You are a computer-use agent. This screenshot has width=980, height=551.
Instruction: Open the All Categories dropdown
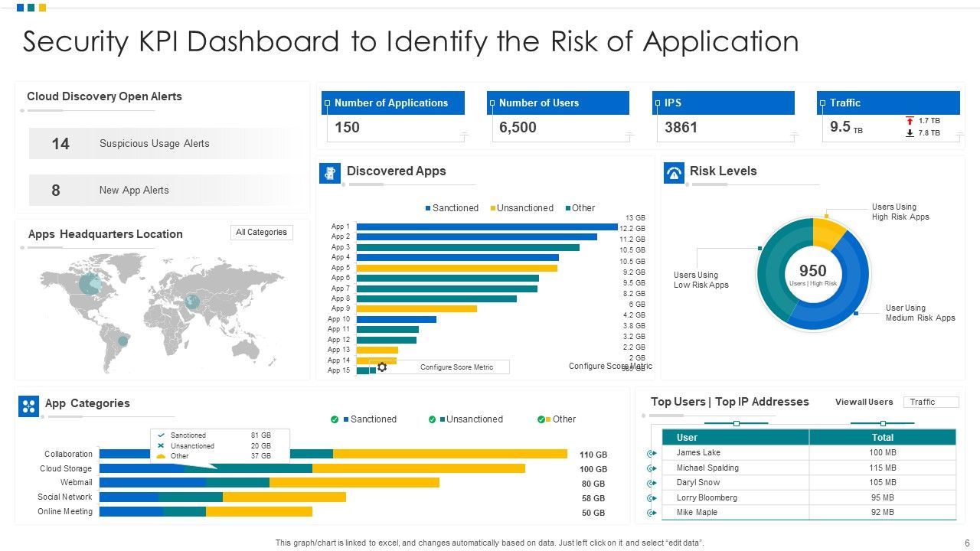pyautogui.click(x=262, y=232)
